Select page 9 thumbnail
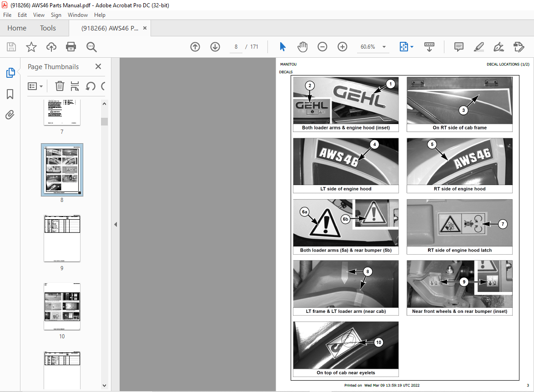The width and height of the screenshot is (534, 392). [62, 238]
